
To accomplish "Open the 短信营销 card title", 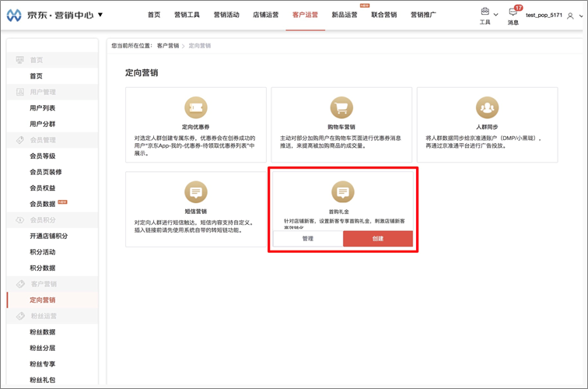I will click(196, 212).
